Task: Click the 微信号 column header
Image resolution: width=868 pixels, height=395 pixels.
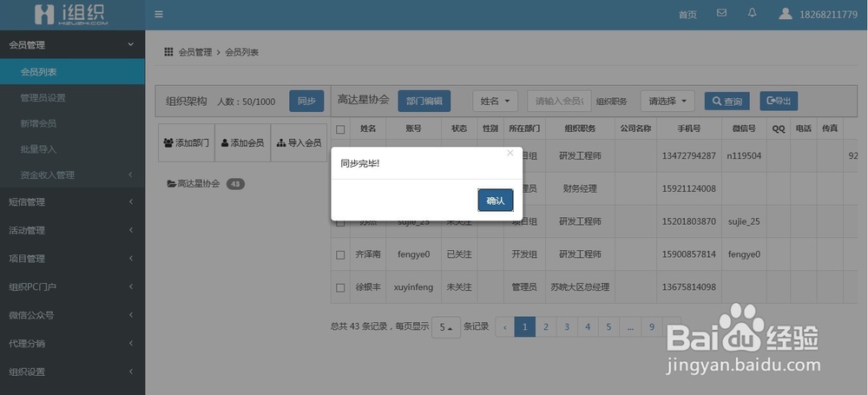Action: click(x=744, y=128)
